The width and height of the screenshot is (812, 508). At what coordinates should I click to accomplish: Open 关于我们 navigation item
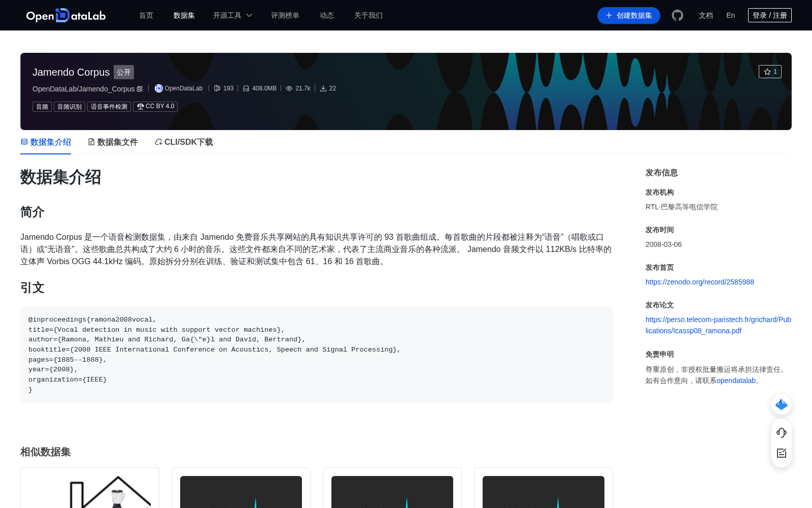[368, 15]
